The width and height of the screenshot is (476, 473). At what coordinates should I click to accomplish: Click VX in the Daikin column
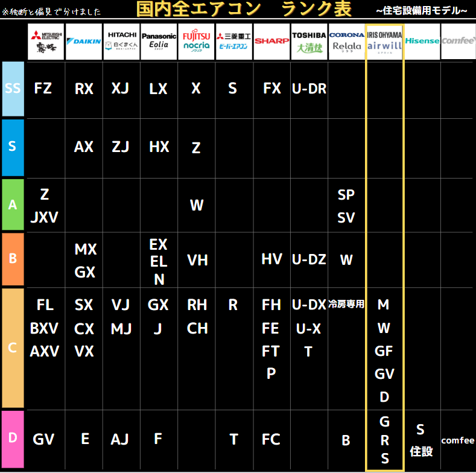tap(84, 351)
